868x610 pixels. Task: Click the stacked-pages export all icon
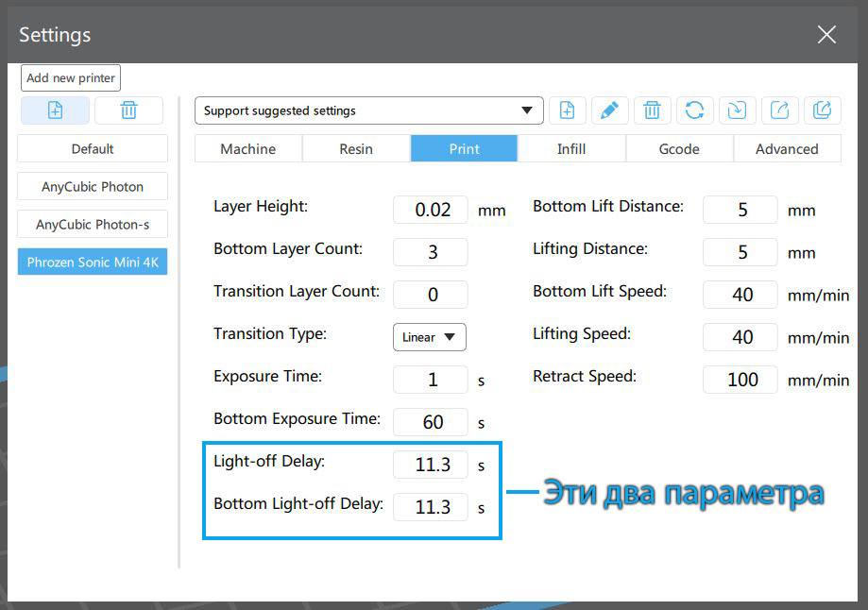pos(822,110)
